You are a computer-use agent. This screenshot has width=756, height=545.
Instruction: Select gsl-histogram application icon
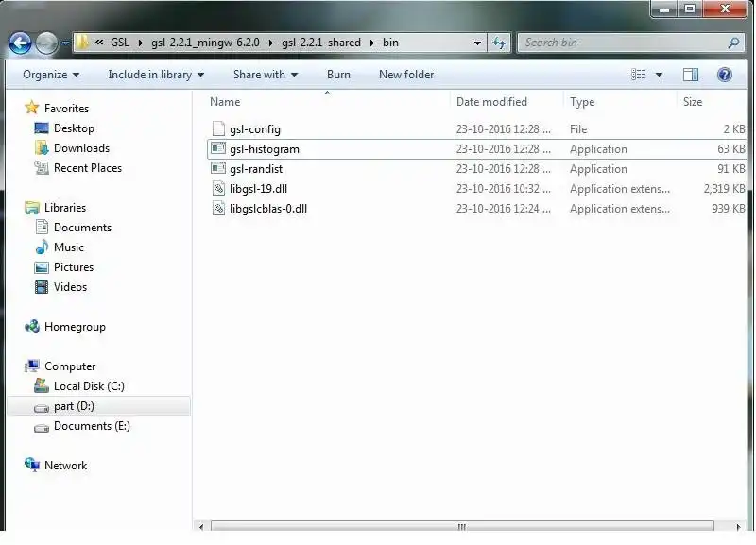click(x=218, y=148)
